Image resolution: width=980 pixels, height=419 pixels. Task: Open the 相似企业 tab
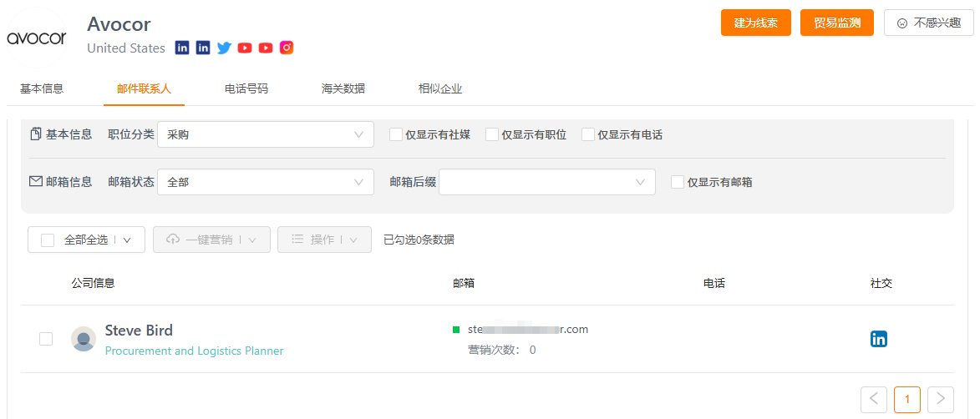pos(440,88)
